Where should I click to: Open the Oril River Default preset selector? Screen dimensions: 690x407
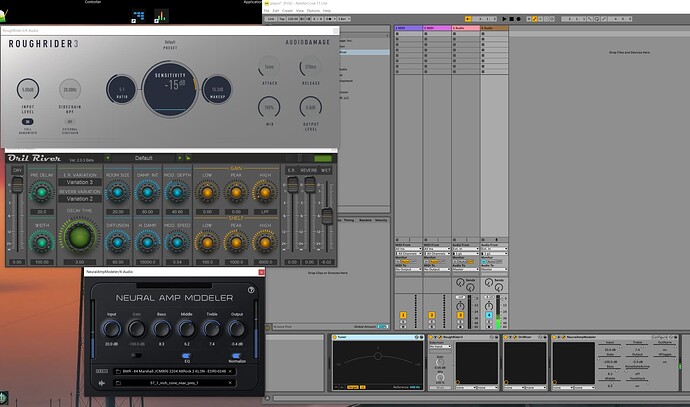point(143,158)
